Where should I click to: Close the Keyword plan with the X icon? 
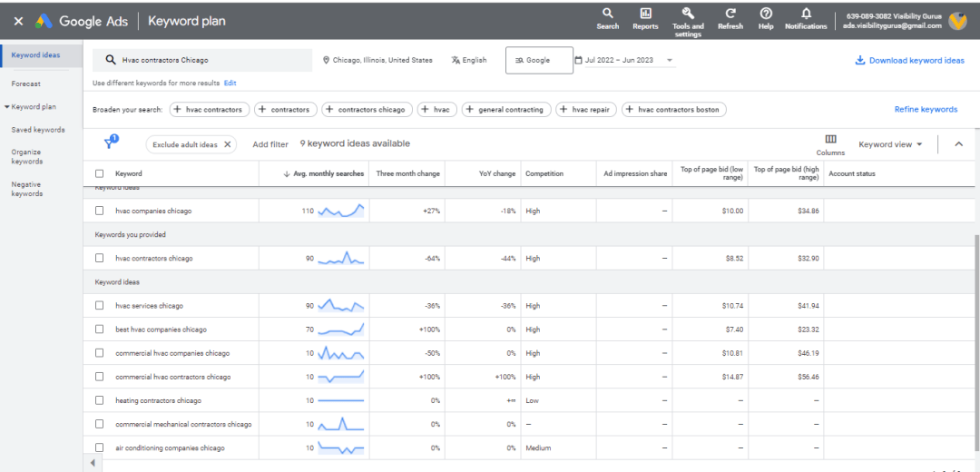(x=19, y=21)
